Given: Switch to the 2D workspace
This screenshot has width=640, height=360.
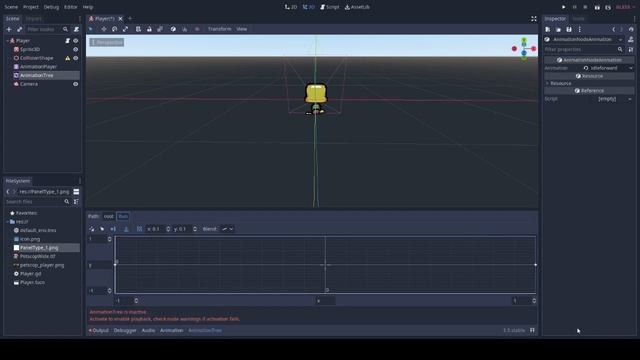Looking at the screenshot, I should point(291,7).
